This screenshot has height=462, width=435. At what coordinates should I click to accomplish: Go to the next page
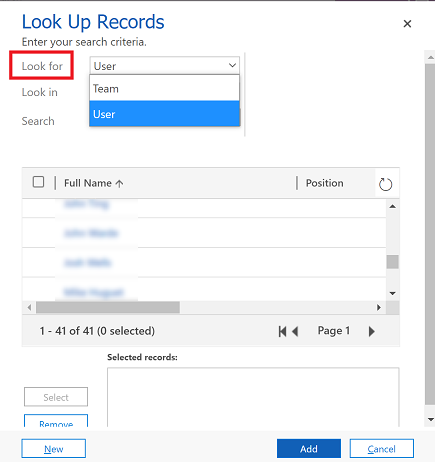(x=372, y=331)
